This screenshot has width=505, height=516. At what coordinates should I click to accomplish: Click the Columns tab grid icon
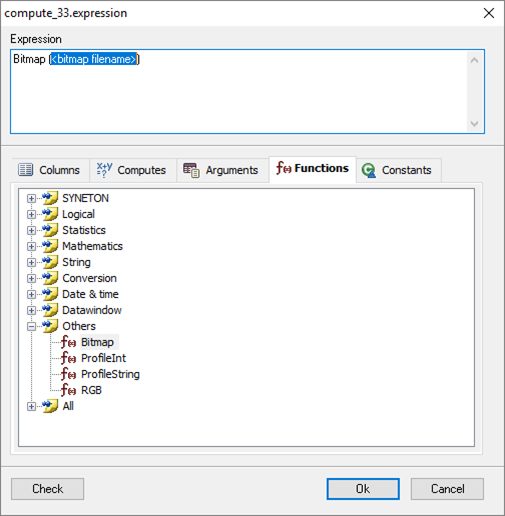point(25,170)
